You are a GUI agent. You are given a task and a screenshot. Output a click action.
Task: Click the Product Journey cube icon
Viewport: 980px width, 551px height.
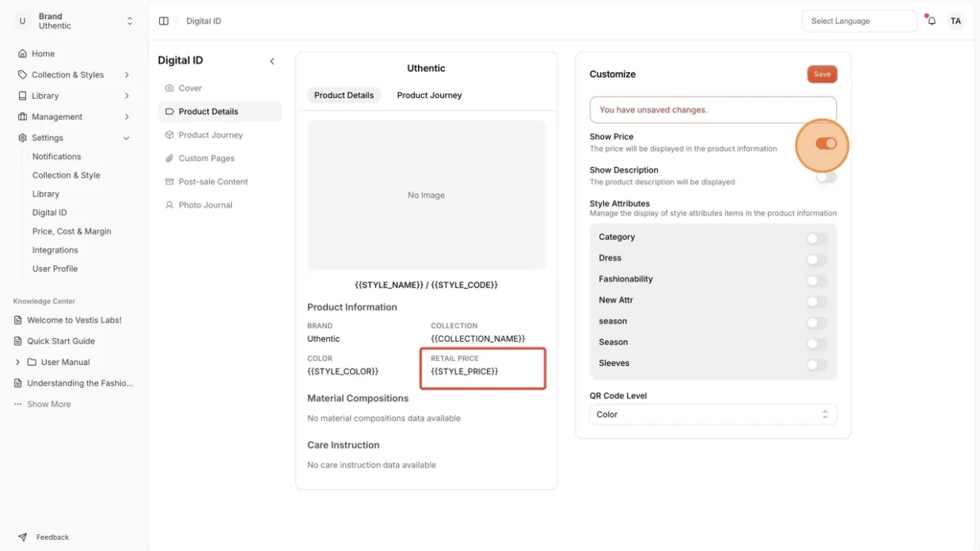pos(169,135)
